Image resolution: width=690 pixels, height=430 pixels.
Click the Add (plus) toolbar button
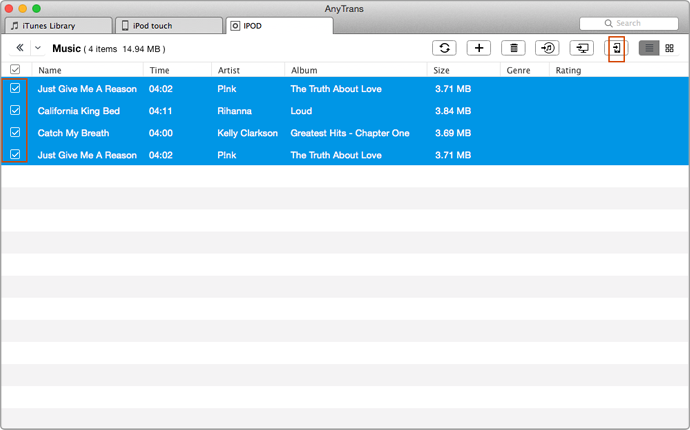(x=479, y=48)
